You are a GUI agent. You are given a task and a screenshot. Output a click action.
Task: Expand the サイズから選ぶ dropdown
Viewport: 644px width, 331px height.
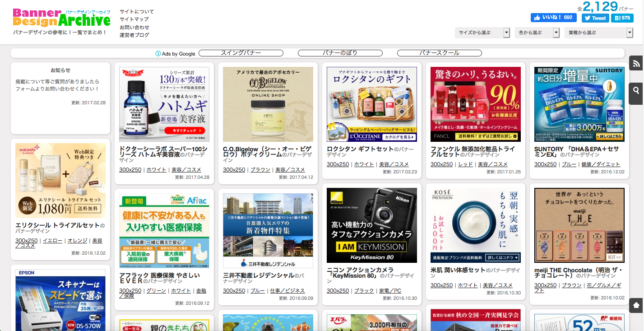pos(482,33)
